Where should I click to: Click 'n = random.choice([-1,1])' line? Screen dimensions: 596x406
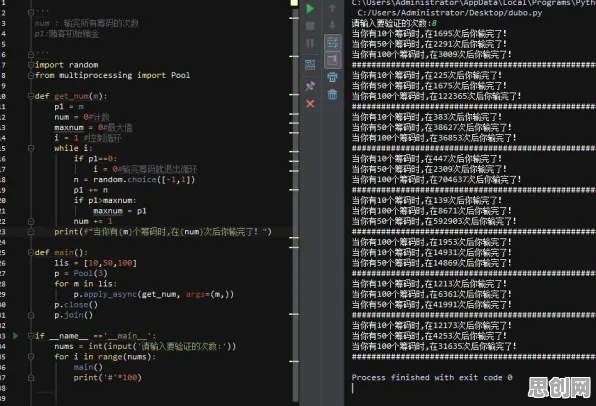pyautogui.click(x=134, y=179)
